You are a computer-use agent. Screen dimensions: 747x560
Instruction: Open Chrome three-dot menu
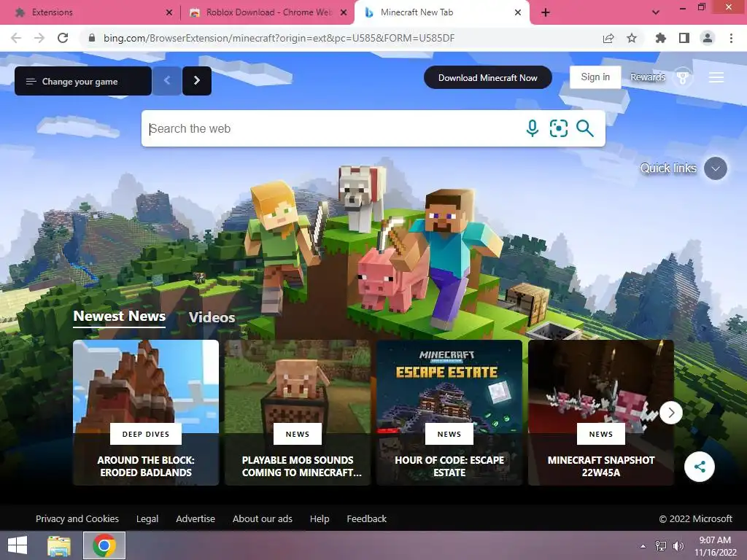pyautogui.click(x=731, y=38)
